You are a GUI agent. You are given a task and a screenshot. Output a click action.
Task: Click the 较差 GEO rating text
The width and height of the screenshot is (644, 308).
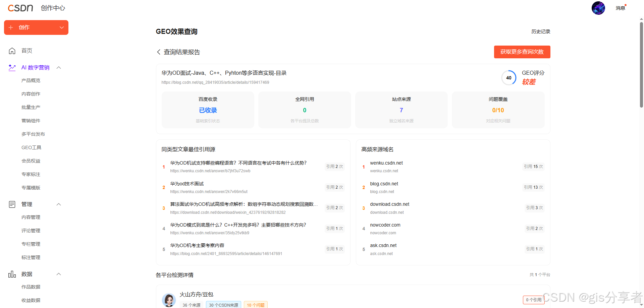click(529, 82)
